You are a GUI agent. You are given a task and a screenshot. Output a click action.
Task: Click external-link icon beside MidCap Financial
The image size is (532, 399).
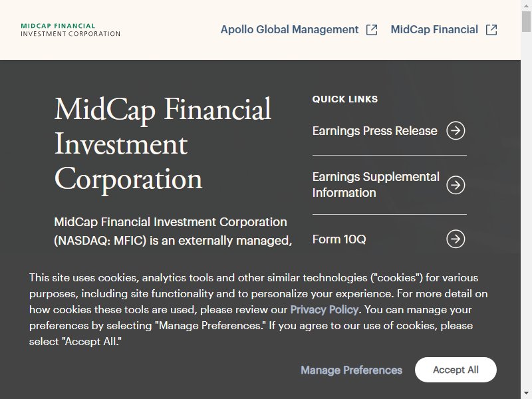[x=491, y=30]
